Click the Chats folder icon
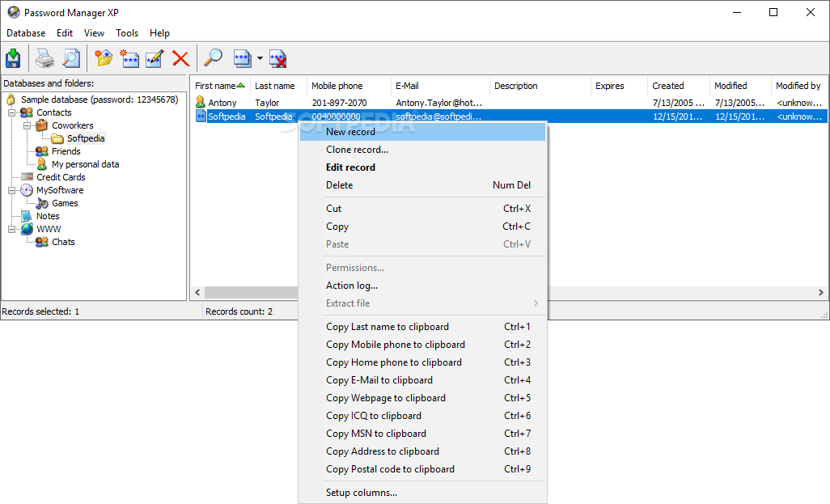830x504 pixels. 42,242
